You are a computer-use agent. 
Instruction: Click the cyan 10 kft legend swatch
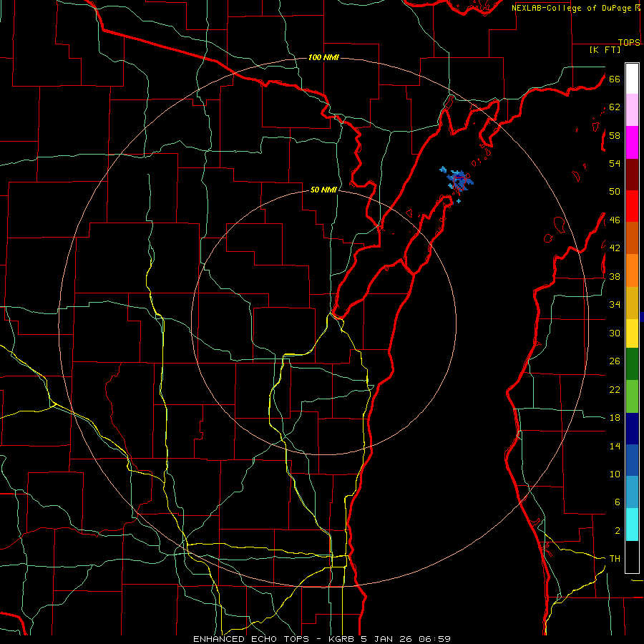click(632, 525)
